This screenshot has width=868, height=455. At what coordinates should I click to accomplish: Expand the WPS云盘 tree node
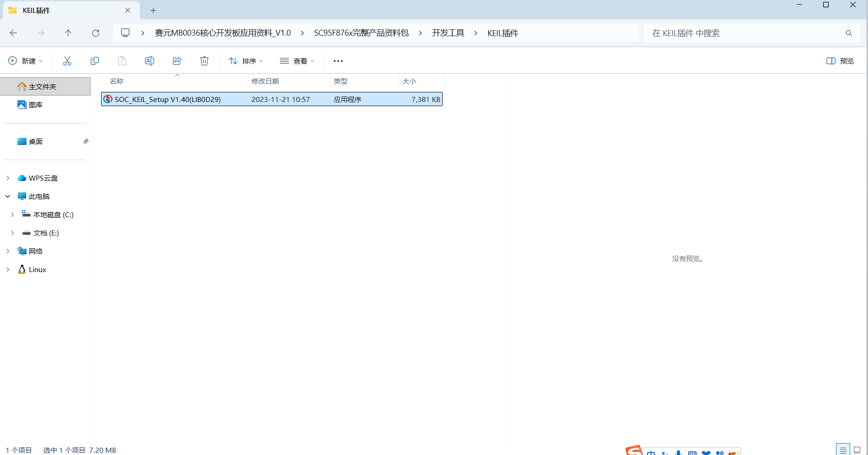(8, 178)
